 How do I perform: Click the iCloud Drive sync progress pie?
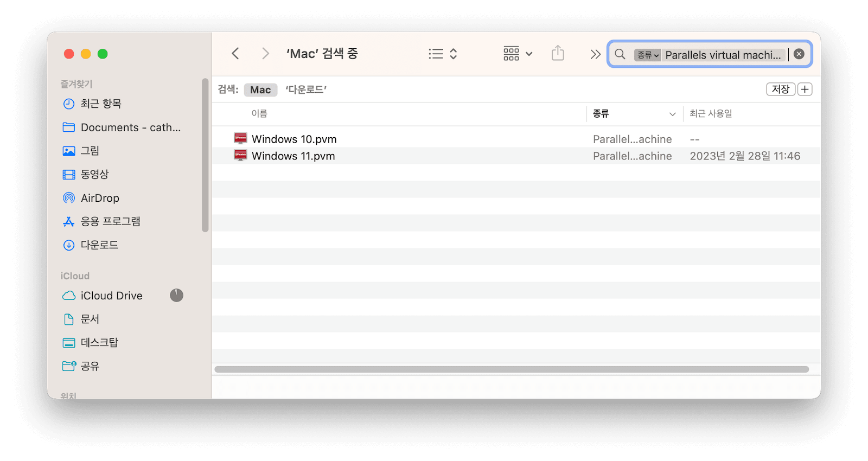coord(176,295)
